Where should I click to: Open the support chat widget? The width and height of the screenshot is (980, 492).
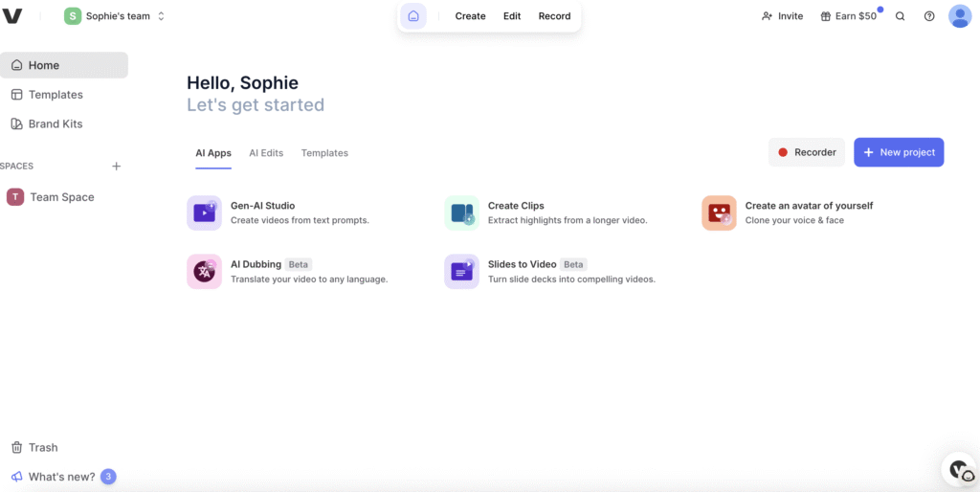[x=960, y=469]
